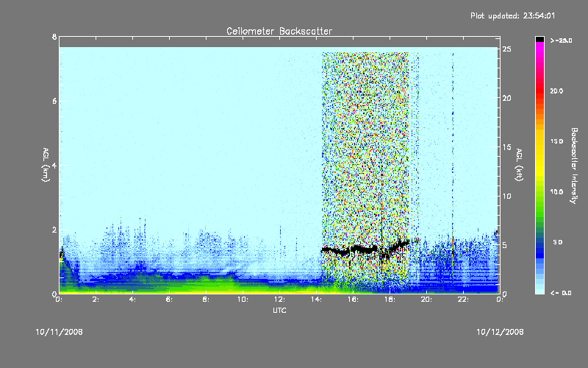Click the 2 km tick on left axis
The width and height of the screenshot is (588, 368).
(54, 230)
